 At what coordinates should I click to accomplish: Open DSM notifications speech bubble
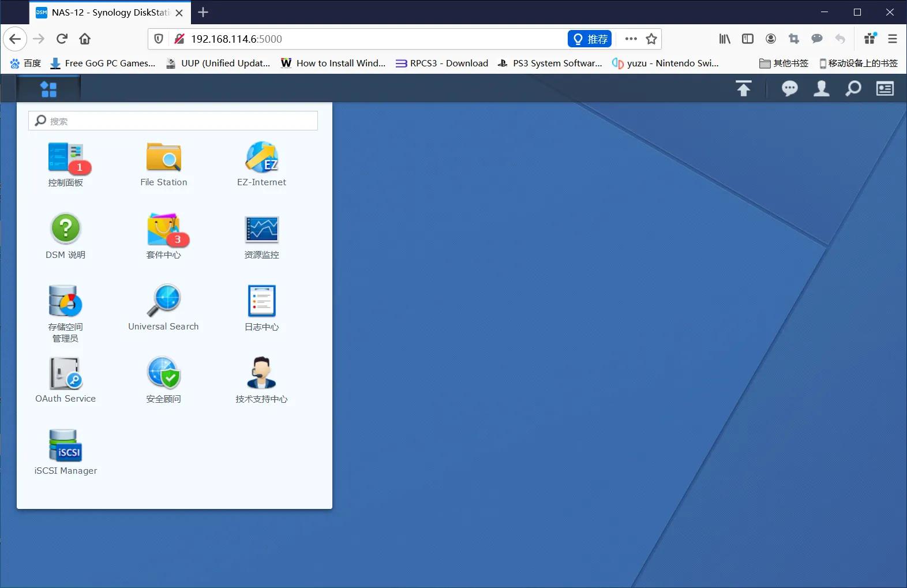(x=790, y=88)
